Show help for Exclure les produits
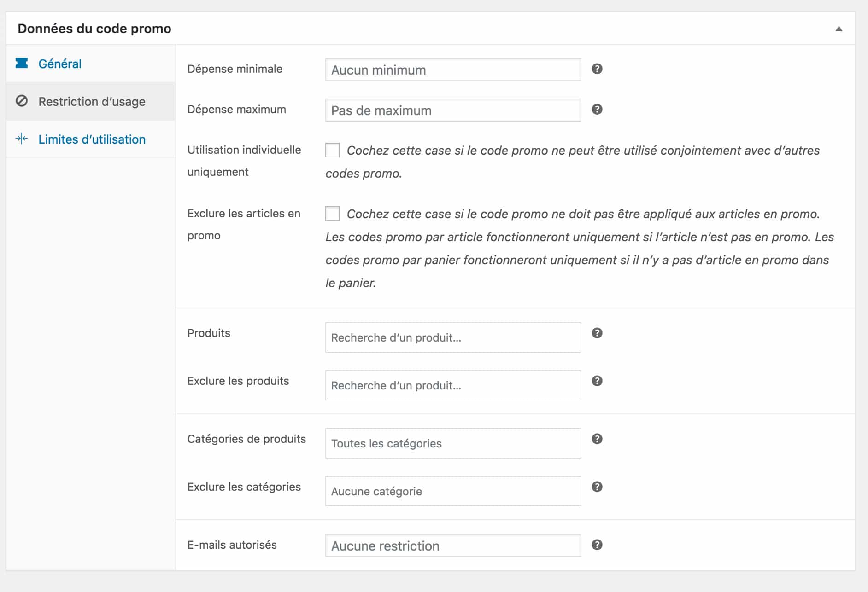This screenshot has height=592, width=868. [x=597, y=381]
